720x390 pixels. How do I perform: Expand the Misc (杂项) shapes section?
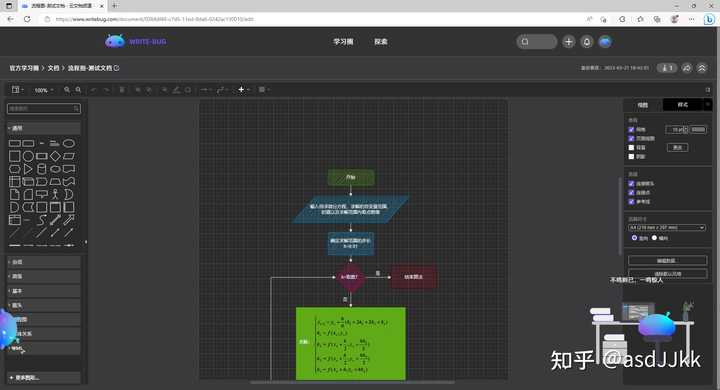[44, 262]
